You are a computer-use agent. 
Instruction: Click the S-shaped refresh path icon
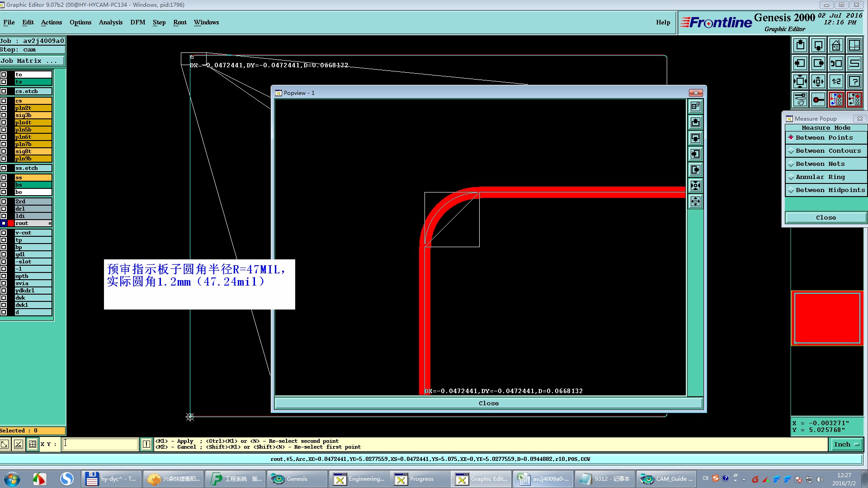[x=854, y=63]
